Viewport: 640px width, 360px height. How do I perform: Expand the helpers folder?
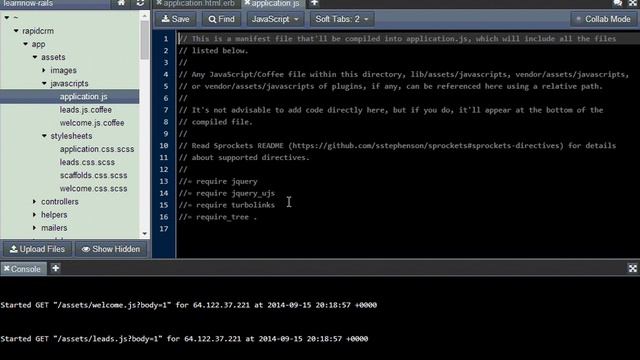pyautogui.click(x=35, y=215)
